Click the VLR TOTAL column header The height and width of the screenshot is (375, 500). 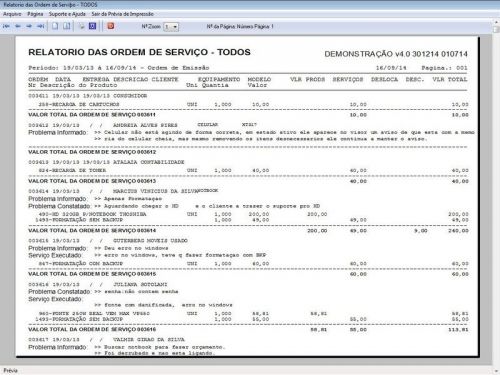pyautogui.click(x=450, y=79)
